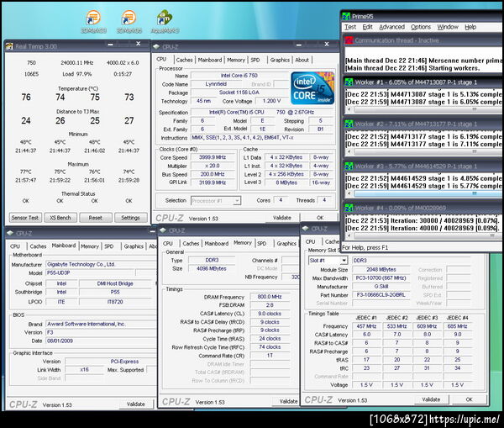The height and width of the screenshot is (428, 504).
Task: Click the Award Software BIOS brand field
Action: [x=100, y=324]
